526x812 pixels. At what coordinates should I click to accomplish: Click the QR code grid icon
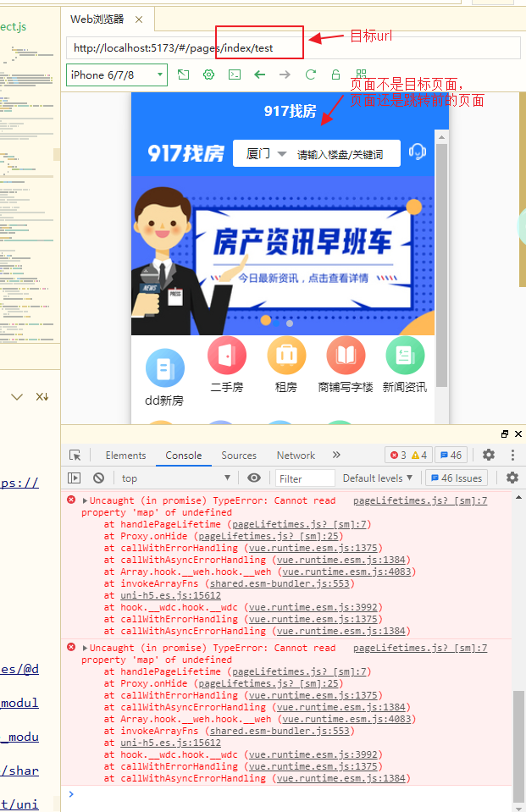pyautogui.click(x=361, y=74)
